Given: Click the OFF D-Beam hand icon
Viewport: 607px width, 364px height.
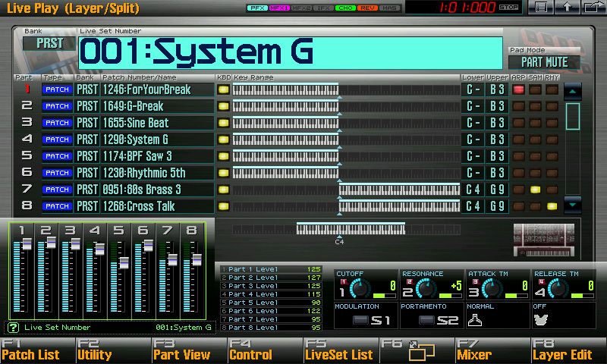Looking at the screenshot, I should pyautogui.click(x=541, y=320).
